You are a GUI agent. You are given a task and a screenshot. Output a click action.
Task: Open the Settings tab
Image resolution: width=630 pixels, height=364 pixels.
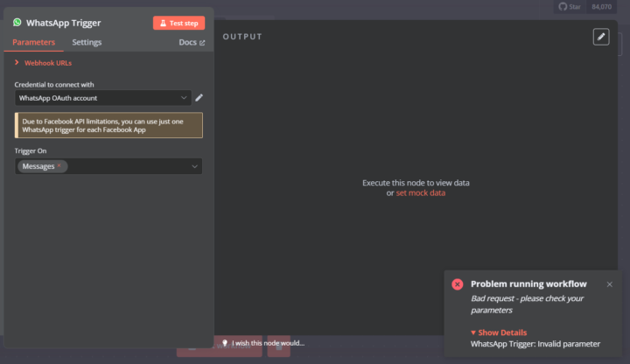(x=87, y=42)
